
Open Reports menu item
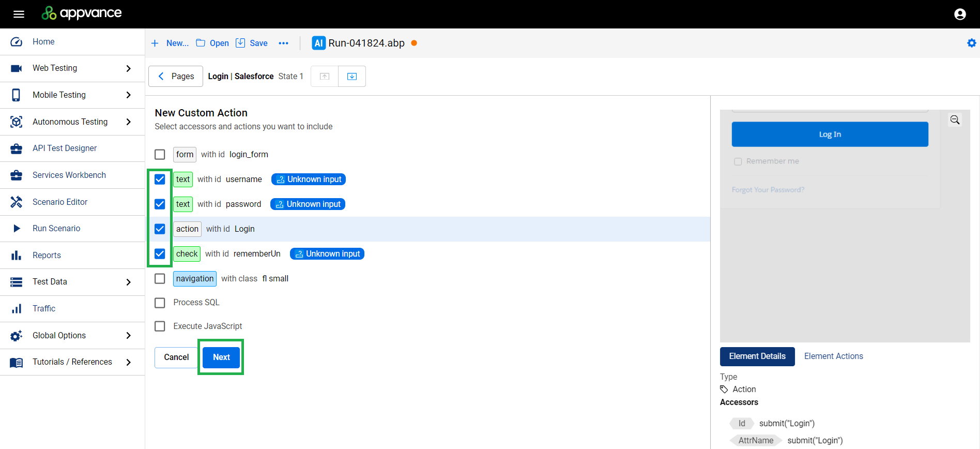[x=72, y=256]
